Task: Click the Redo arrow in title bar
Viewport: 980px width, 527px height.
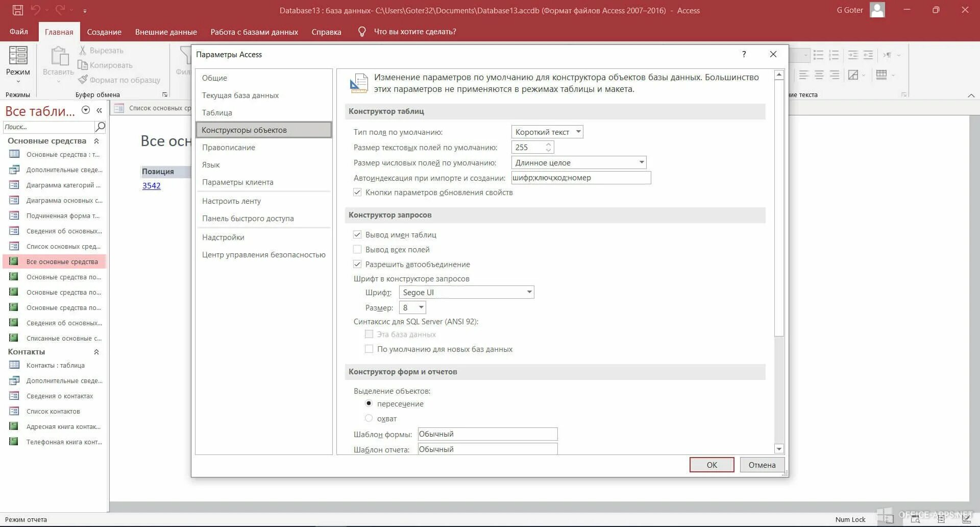Action: click(x=60, y=10)
